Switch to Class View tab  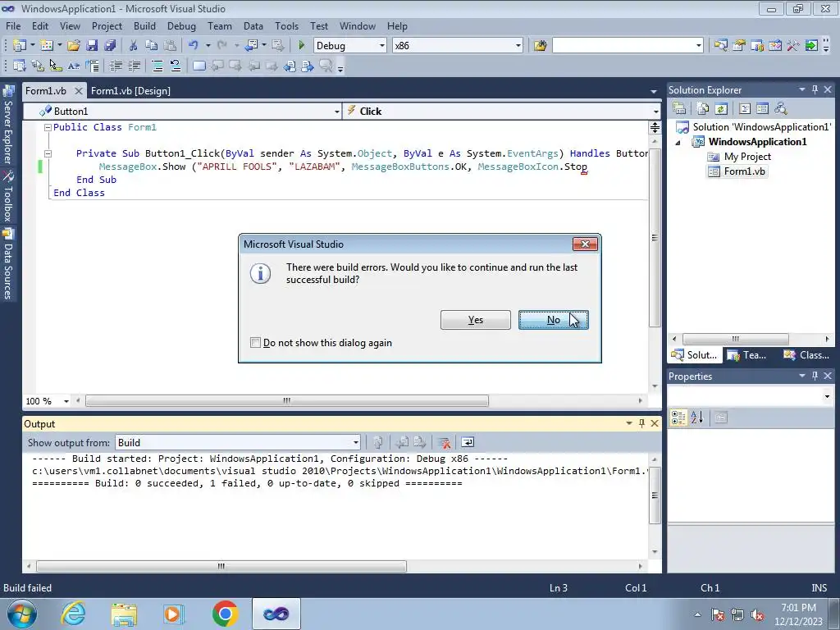806,354
